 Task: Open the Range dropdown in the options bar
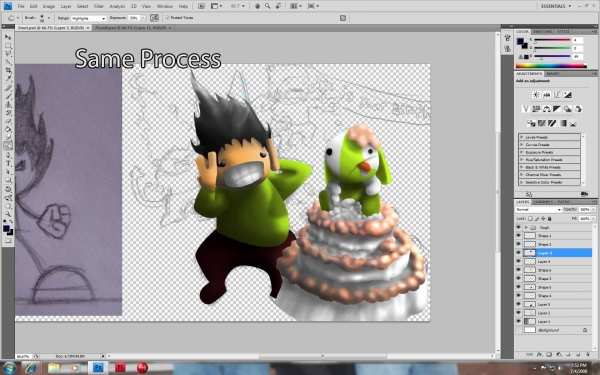(x=88, y=18)
